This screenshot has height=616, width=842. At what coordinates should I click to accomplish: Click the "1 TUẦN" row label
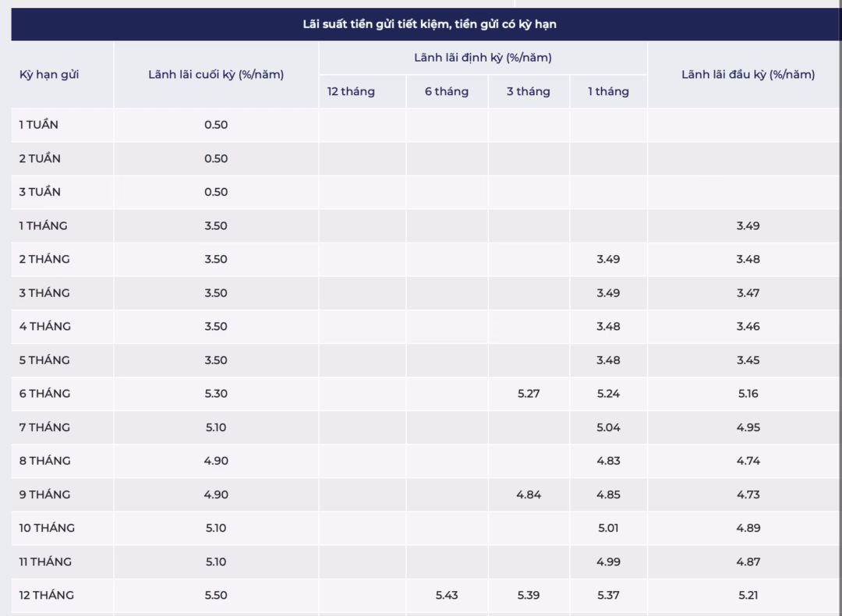tap(39, 125)
